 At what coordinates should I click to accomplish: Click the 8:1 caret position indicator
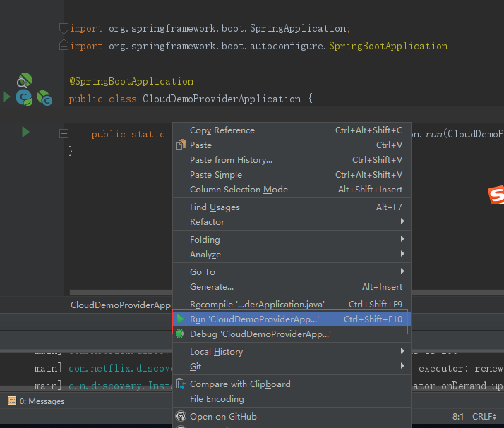pos(457,417)
